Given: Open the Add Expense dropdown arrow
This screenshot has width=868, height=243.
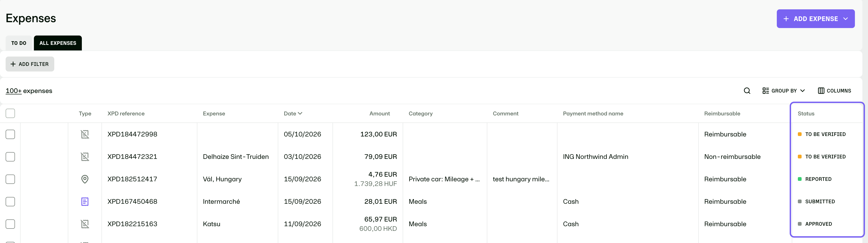Looking at the screenshot, I should click(x=845, y=19).
